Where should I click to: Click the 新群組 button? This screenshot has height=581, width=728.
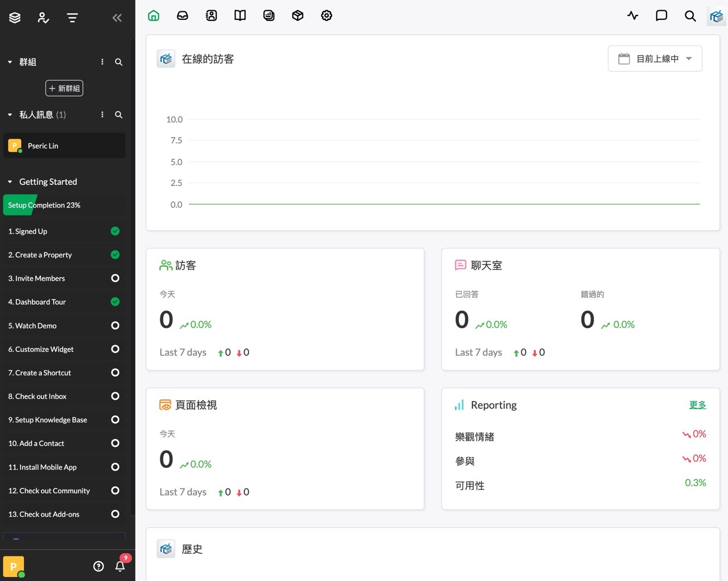click(x=64, y=88)
